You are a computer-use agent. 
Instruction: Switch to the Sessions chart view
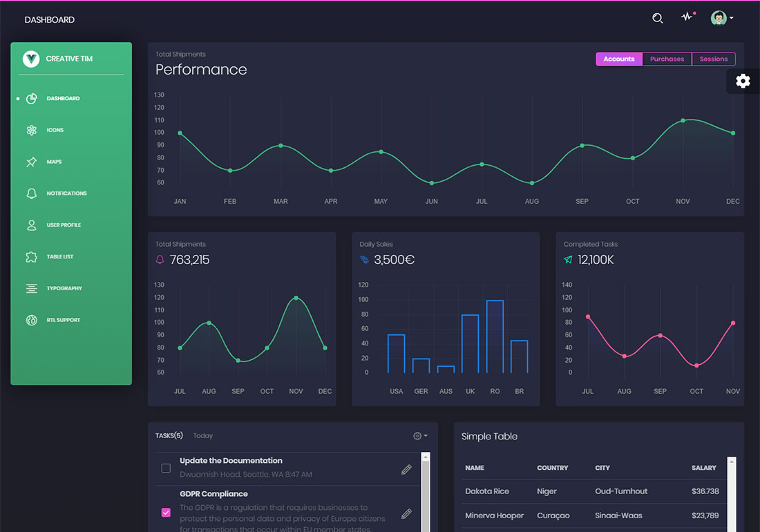[x=713, y=59]
